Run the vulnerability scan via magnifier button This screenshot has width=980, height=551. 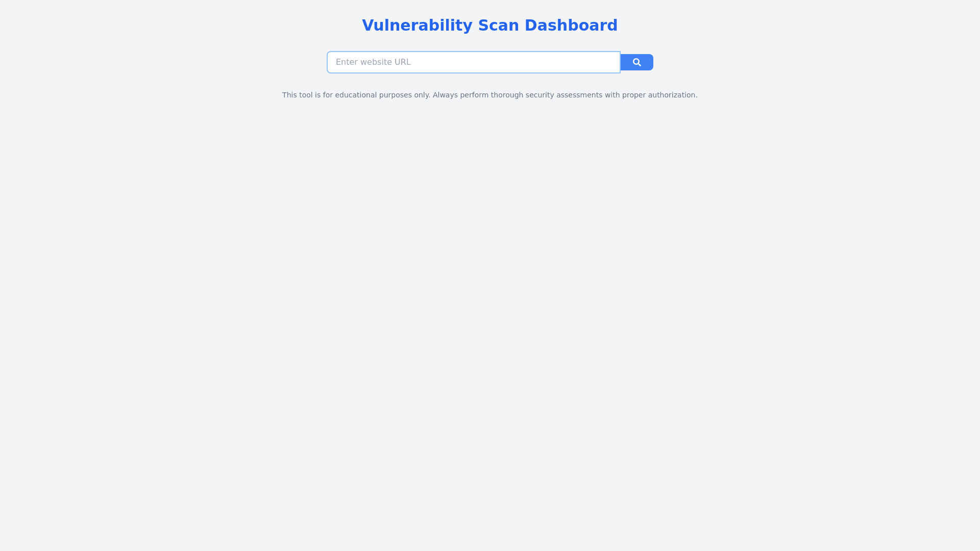636,62
